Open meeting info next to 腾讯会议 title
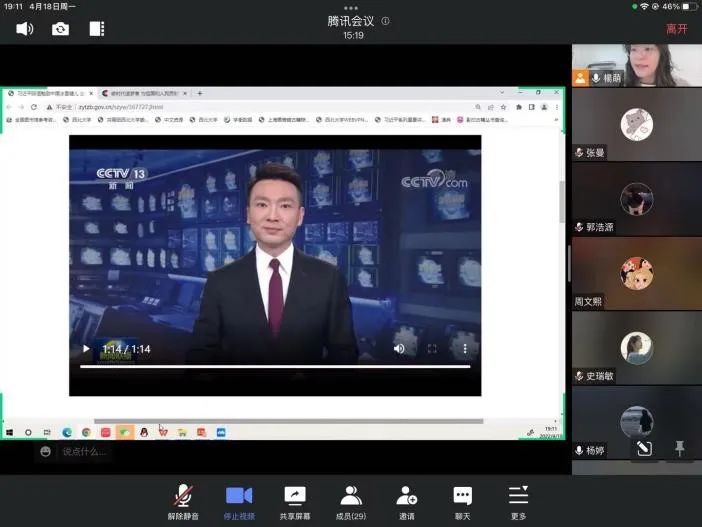The width and height of the screenshot is (702, 527). (386, 21)
